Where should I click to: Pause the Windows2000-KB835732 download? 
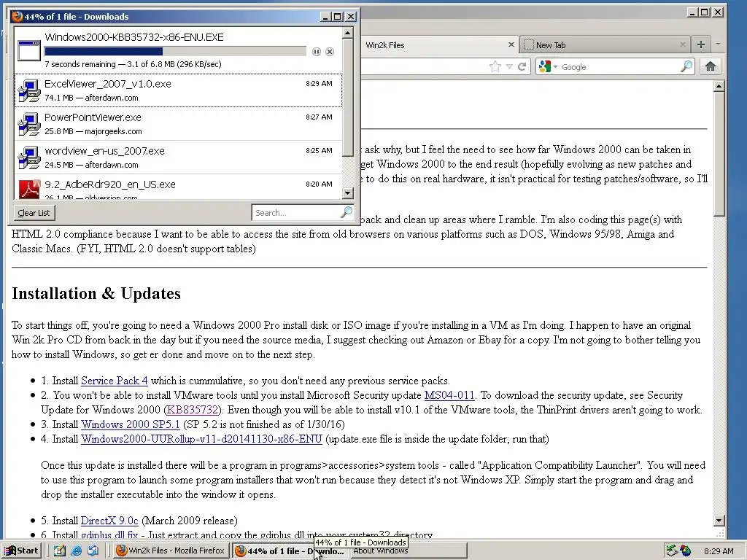tap(317, 52)
